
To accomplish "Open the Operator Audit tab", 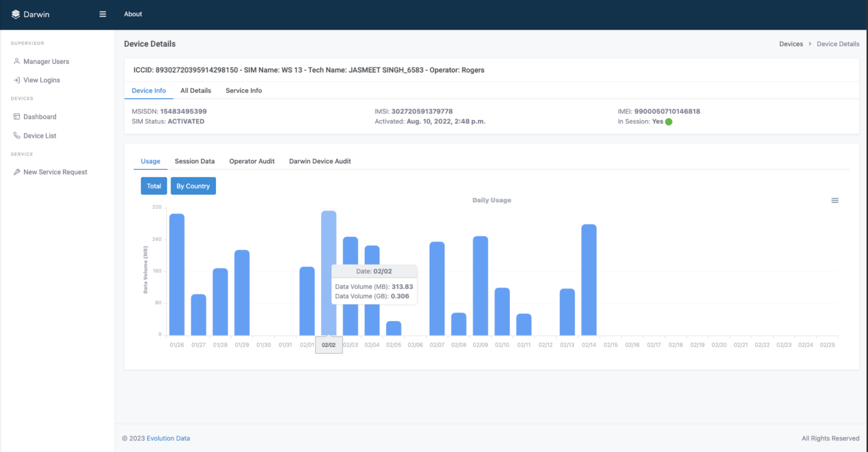I will (x=252, y=161).
